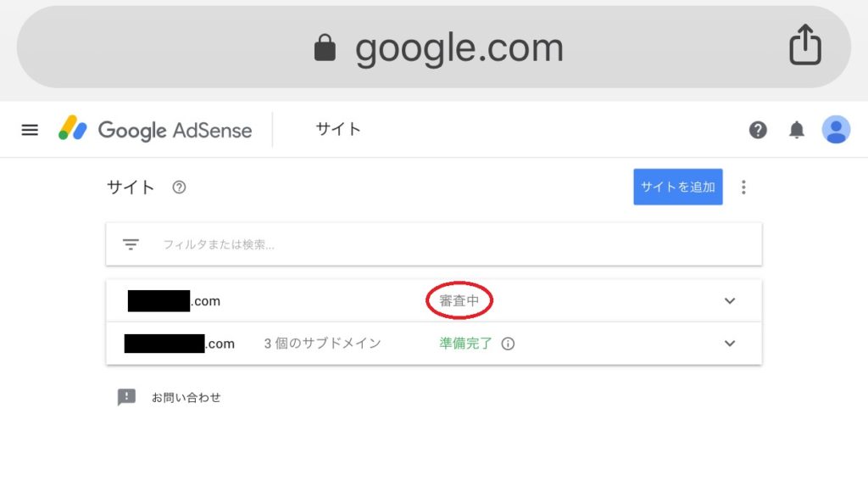Focus the フィルタまたは検索 field

click(x=434, y=244)
